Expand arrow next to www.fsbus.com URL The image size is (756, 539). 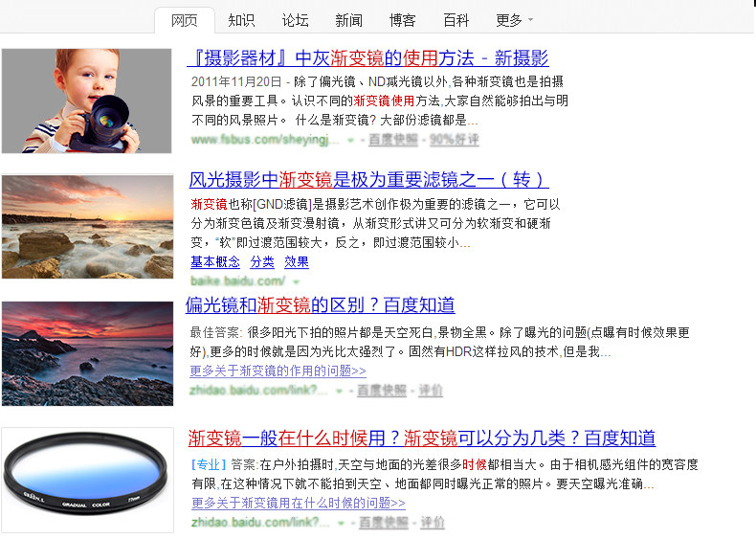350,141
